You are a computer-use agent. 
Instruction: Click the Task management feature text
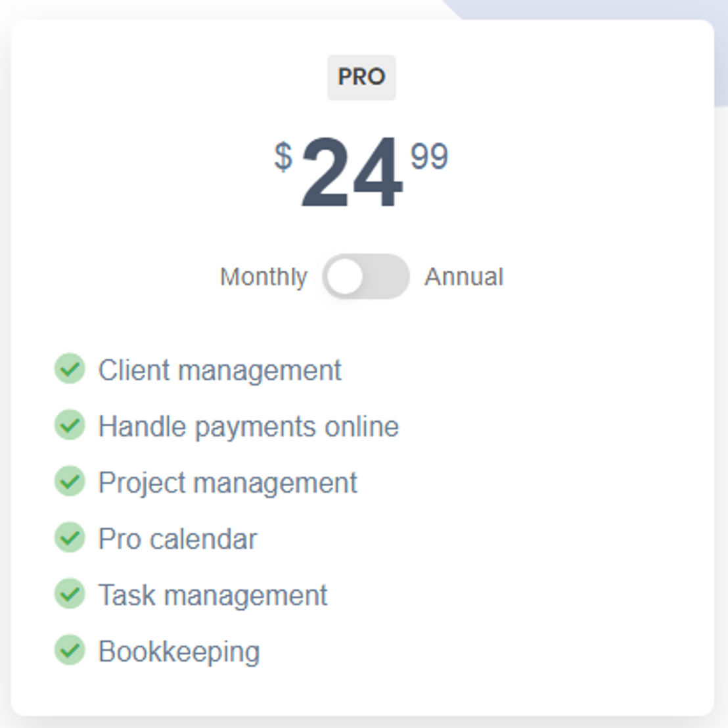(x=213, y=595)
